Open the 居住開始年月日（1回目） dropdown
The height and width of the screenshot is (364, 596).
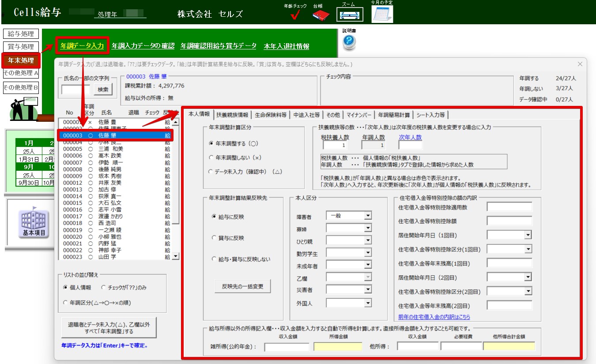pos(528,235)
